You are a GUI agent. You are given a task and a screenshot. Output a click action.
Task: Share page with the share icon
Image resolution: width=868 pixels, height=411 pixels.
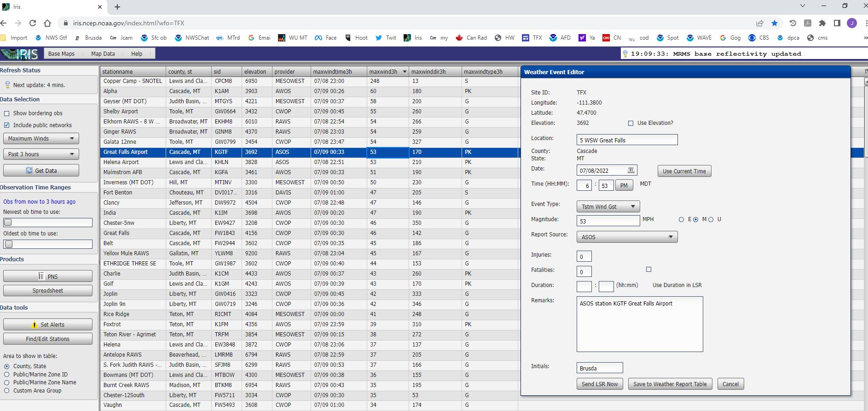pyautogui.click(x=760, y=23)
